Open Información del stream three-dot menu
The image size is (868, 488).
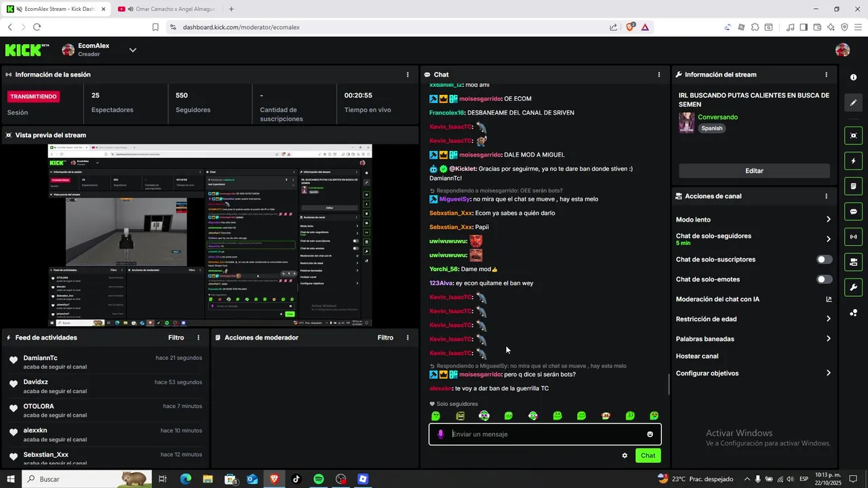(826, 75)
